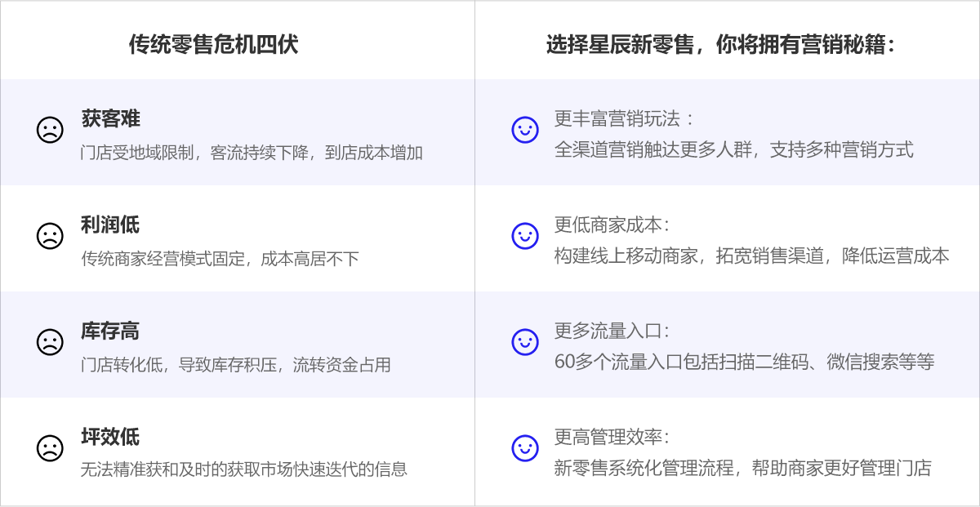980x507 pixels.
Task: Click the 更低商家成本 title
Action: (613, 225)
